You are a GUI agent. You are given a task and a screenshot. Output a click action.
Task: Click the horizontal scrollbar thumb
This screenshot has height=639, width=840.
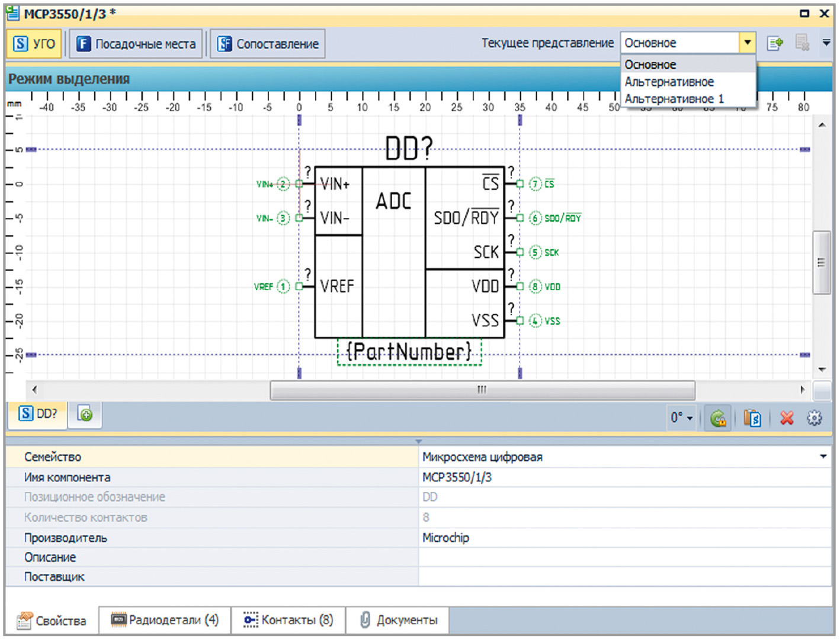482,390
